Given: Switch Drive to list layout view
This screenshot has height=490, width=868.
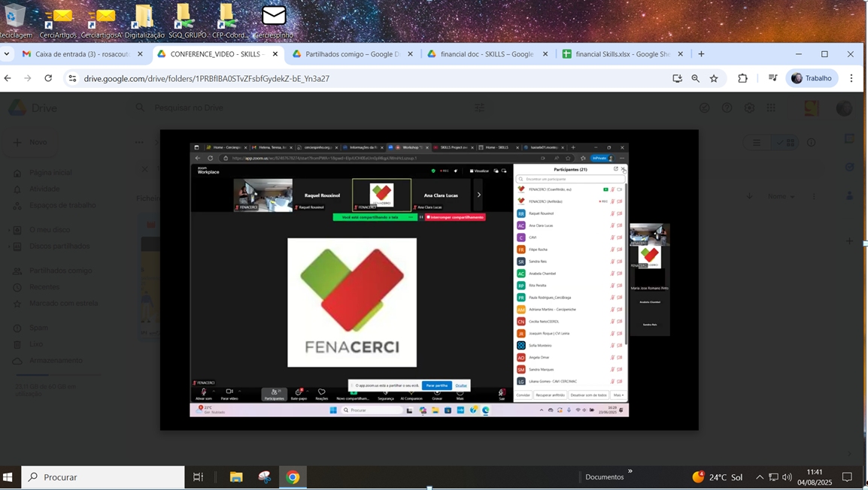Looking at the screenshot, I should pyautogui.click(x=757, y=143).
